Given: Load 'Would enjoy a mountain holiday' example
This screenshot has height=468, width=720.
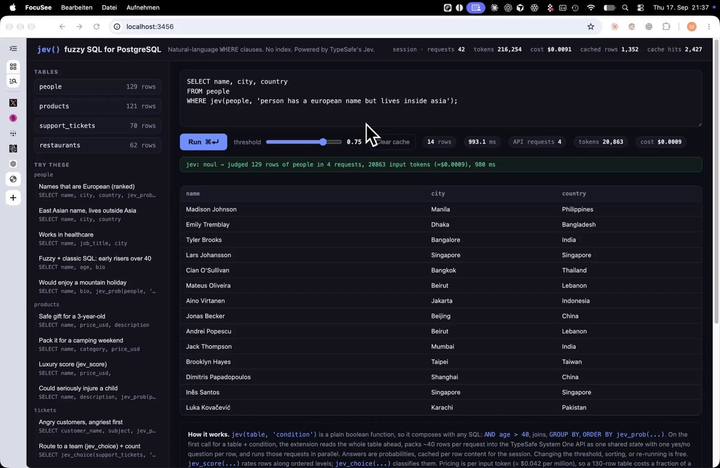Looking at the screenshot, I should tap(97, 287).
